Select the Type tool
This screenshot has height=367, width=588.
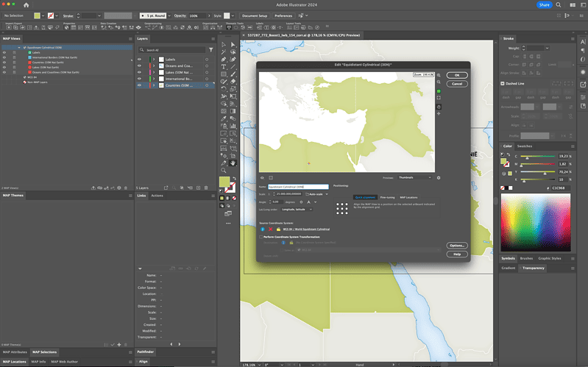click(x=224, y=67)
